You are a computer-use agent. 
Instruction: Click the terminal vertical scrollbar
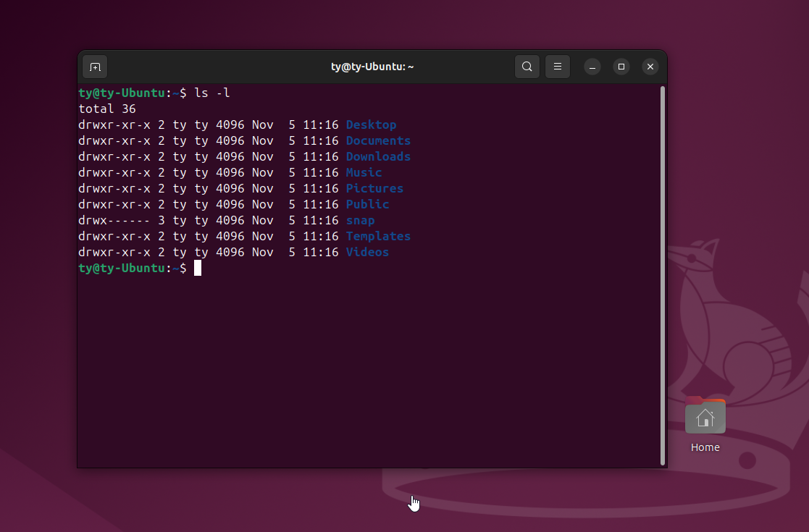click(x=663, y=276)
